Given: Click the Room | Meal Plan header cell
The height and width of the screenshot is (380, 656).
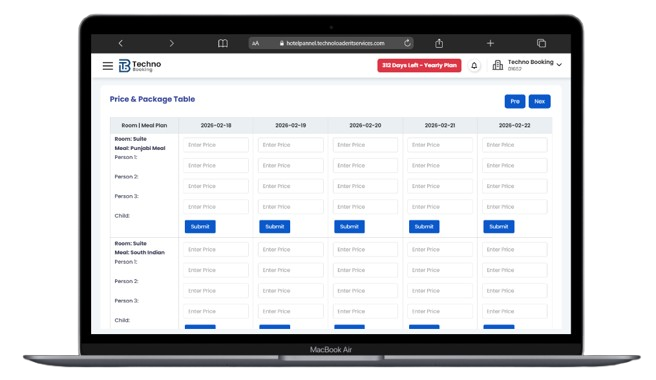Looking at the screenshot, I should (144, 125).
